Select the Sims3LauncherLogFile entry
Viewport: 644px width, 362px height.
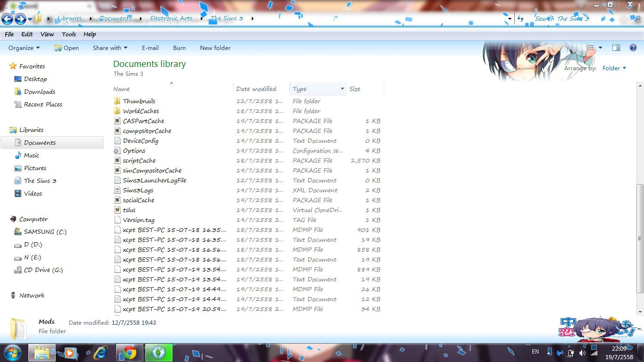pyautogui.click(x=155, y=181)
